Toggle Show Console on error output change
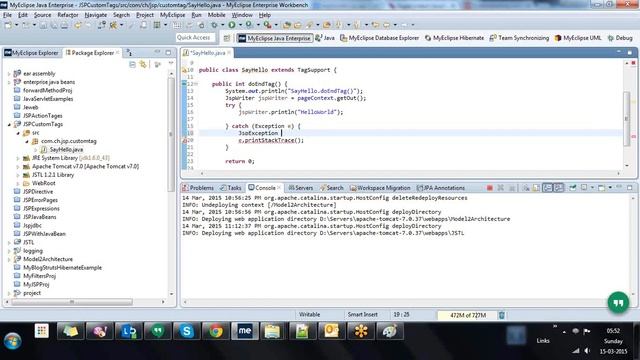 (558, 188)
